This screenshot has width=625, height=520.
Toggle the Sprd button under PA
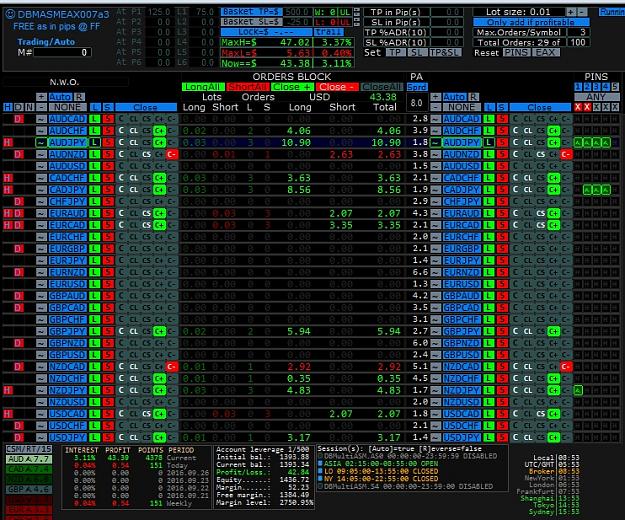click(417, 87)
